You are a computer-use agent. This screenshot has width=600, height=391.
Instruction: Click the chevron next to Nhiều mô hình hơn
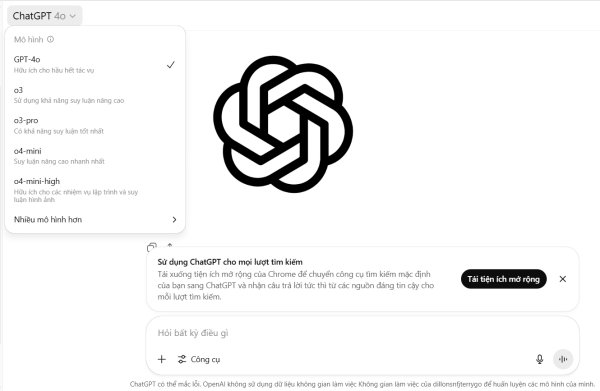pos(174,220)
